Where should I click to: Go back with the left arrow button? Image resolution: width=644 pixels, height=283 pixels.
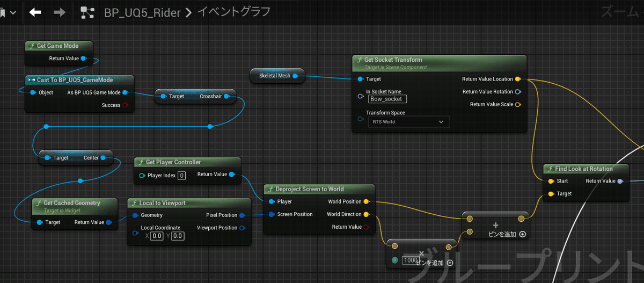coord(35,12)
